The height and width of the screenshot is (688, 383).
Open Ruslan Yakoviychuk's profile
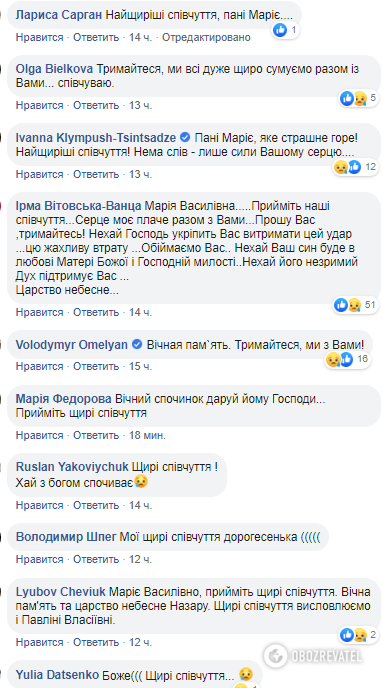pyautogui.click(x=72, y=466)
